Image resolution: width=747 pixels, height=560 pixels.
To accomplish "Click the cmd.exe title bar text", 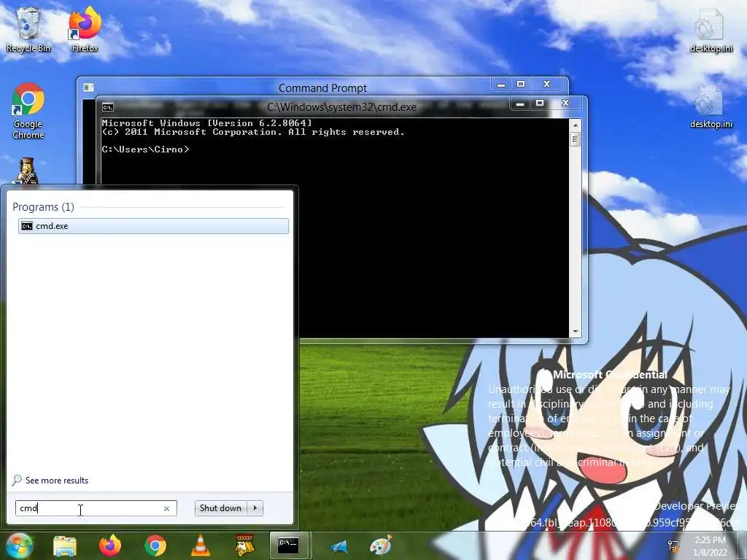I will [x=341, y=107].
